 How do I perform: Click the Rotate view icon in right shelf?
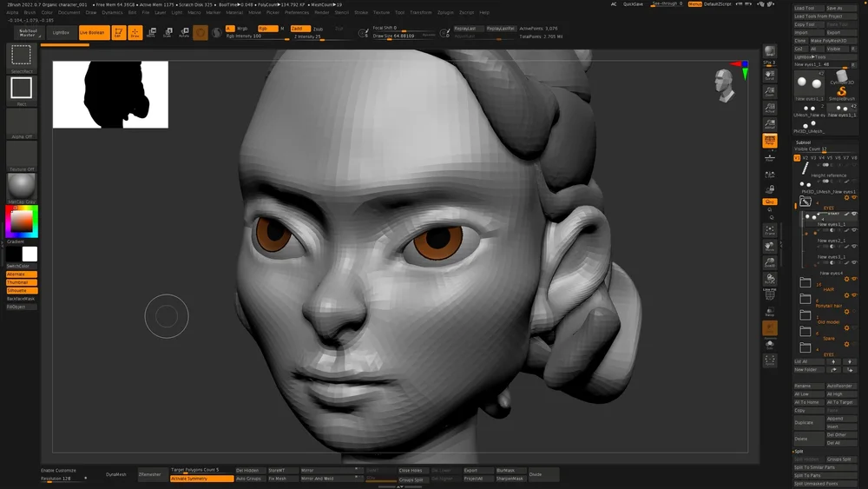coord(769,279)
